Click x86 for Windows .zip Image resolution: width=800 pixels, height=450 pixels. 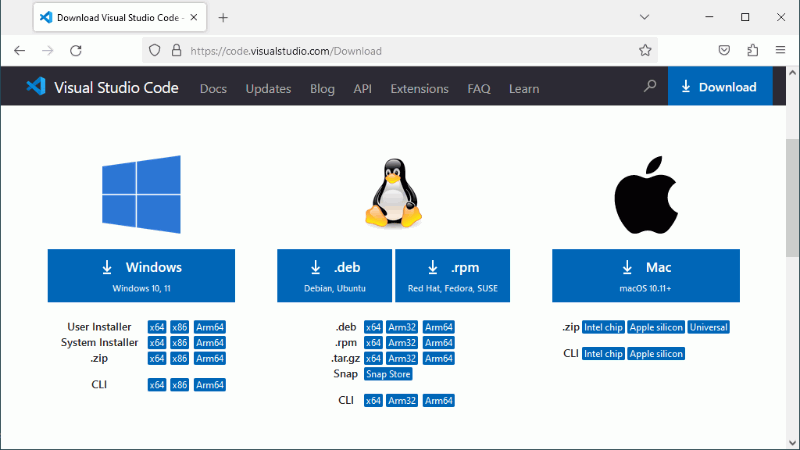coord(180,359)
